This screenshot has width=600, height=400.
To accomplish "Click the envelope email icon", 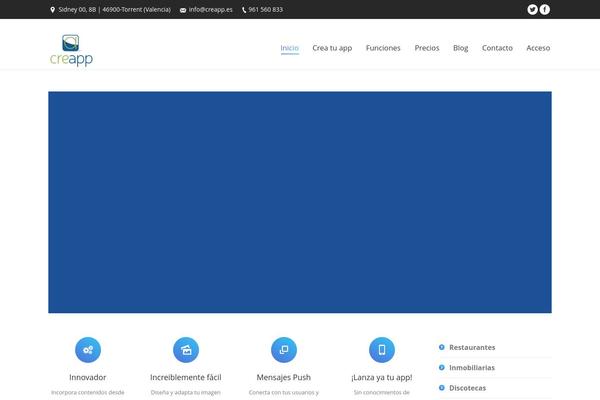I will point(183,10).
